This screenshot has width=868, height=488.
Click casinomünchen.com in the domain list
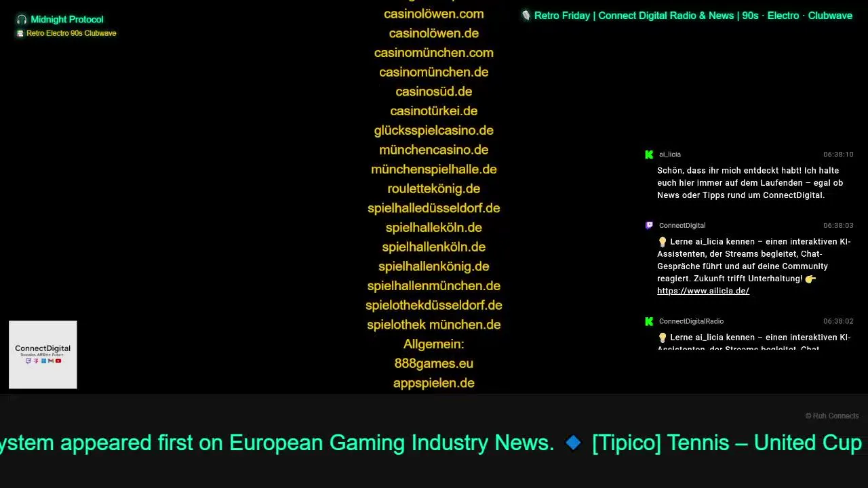pyautogui.click(x=434, y=53)
